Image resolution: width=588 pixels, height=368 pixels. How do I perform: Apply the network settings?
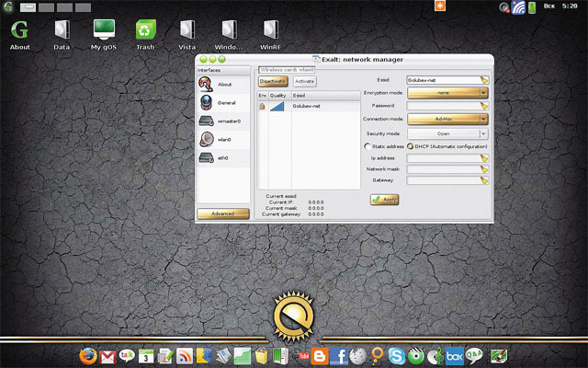384,200
